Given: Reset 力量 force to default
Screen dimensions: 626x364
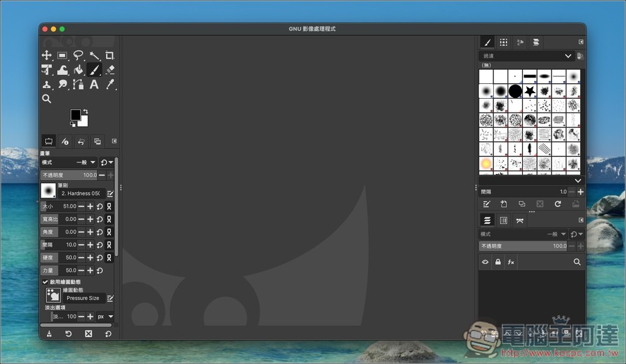Looking at the screenshot, I should click(100, 270).
